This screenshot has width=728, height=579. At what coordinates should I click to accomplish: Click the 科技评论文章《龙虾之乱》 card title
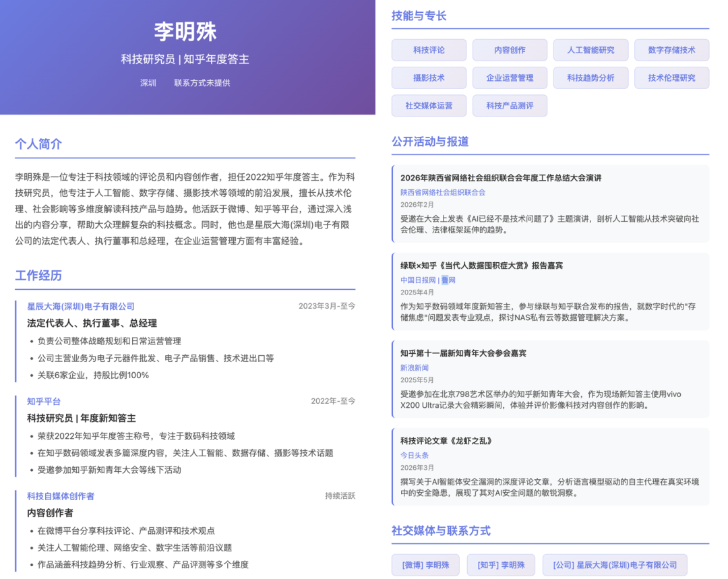[x=446, y=441]
